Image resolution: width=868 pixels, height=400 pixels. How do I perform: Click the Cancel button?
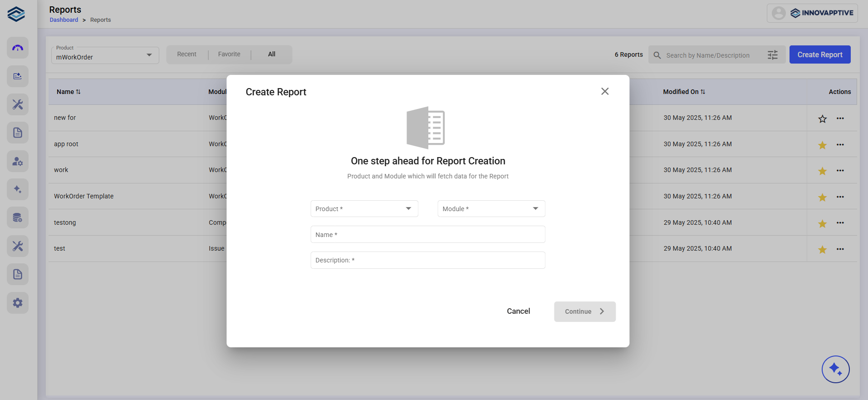pyautogui.click(x=518, y=311)
